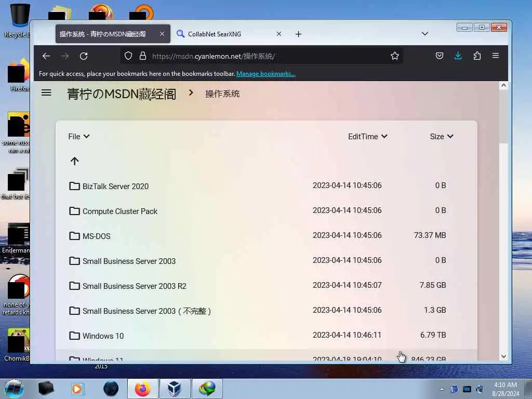Sort by Size column
The image size is (532, 399).
point(442,137)
